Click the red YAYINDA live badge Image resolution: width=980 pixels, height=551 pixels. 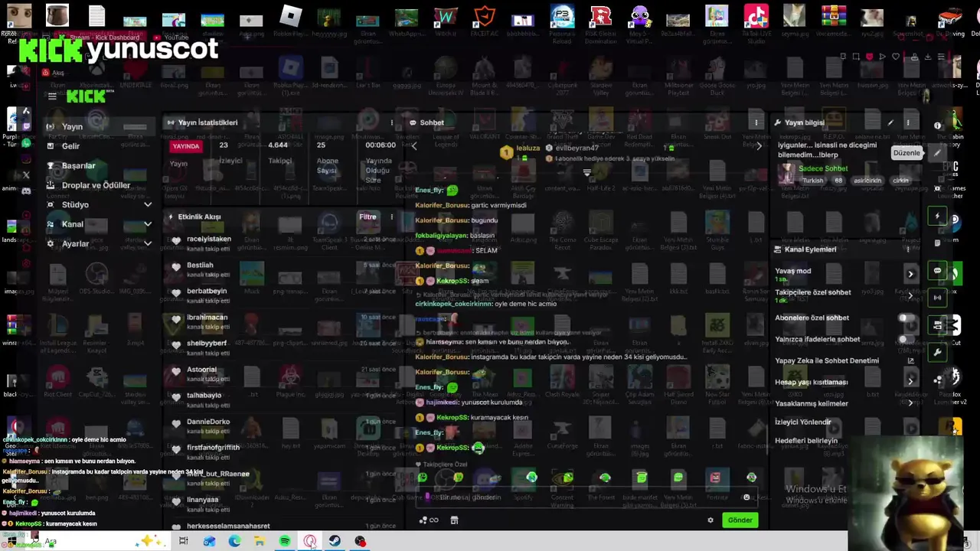pos(185,145)
